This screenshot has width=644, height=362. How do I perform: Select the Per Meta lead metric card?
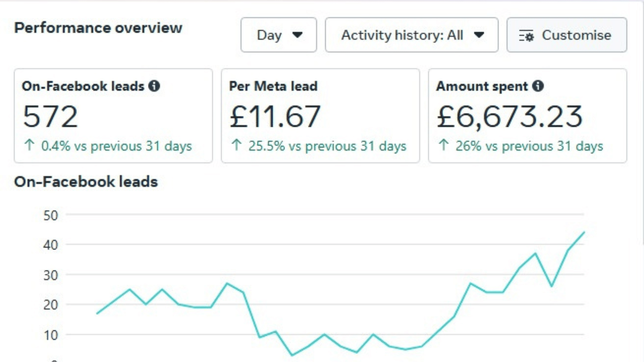320,116
